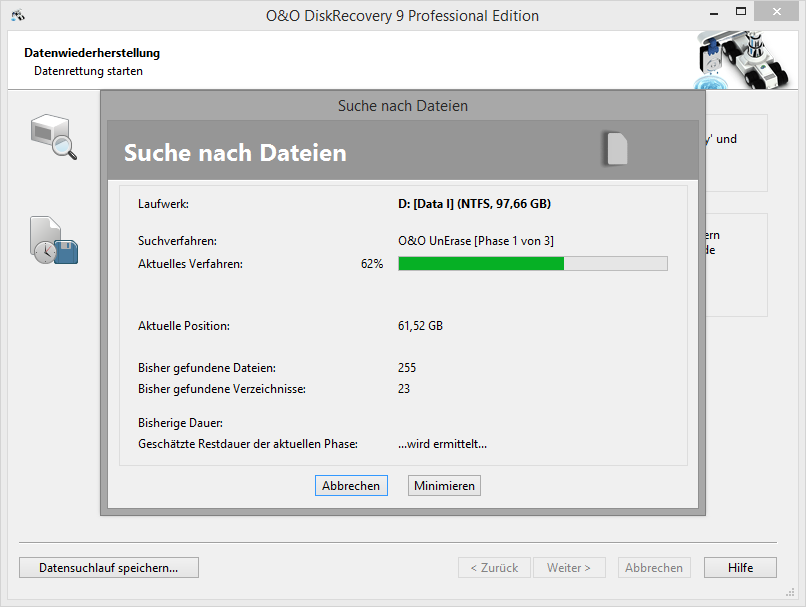Screen dimensions: 806x607
Task: Click the O&O app icon in title bar
Action: click(18, 15)
